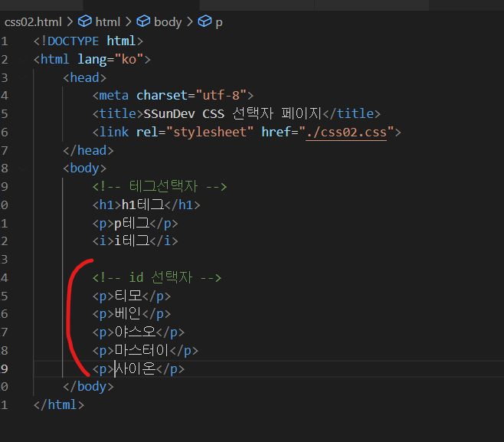This screenshot has height=442, width=504.
Task: Click the meta charset="utf-8" line
Action: tap(173, 96)
